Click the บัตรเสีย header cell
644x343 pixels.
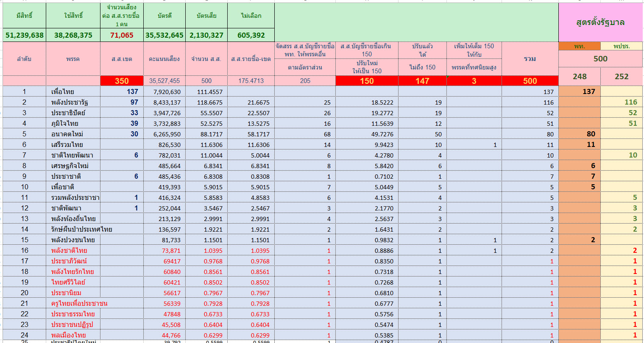[206, 16]
